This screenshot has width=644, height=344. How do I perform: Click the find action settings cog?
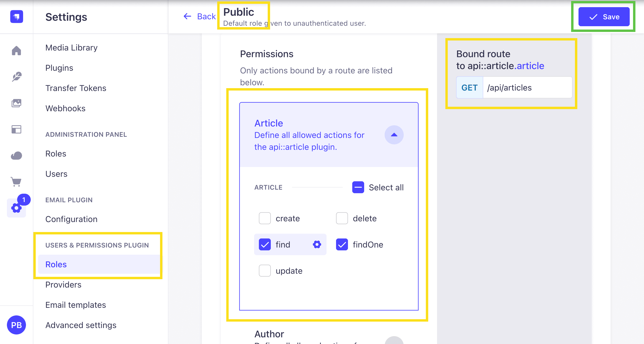coord(317,244)
